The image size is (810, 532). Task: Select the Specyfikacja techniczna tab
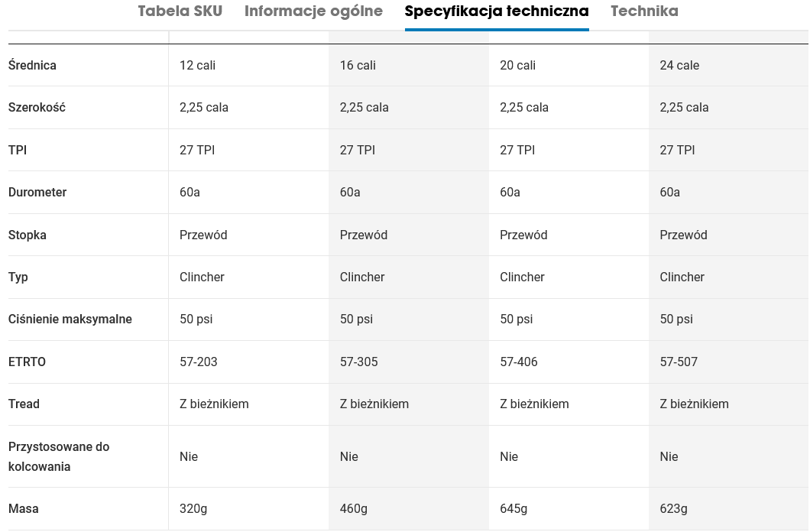[x=497, y=11]
